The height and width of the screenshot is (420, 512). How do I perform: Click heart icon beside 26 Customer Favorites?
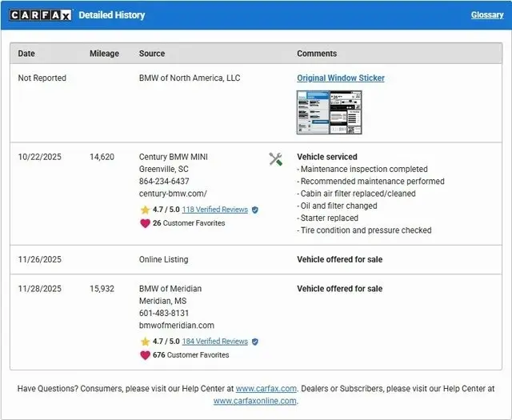point(145,223)
